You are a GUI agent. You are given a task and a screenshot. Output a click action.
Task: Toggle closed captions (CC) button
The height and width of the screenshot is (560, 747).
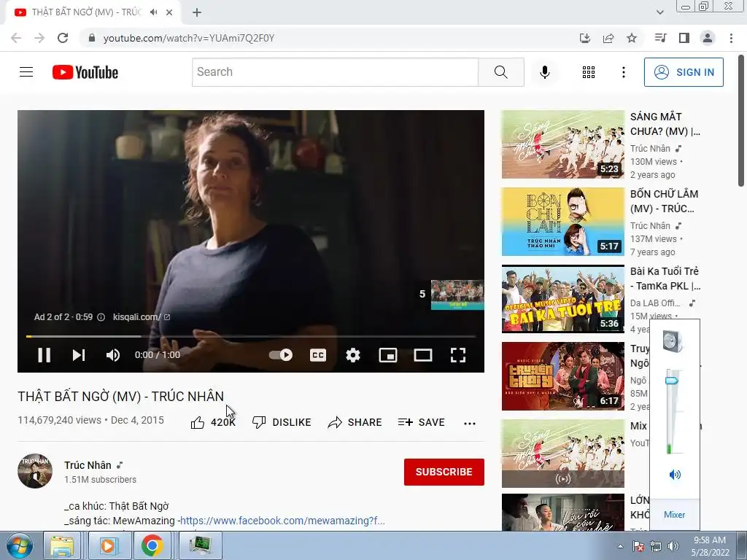tap(318, 355)
